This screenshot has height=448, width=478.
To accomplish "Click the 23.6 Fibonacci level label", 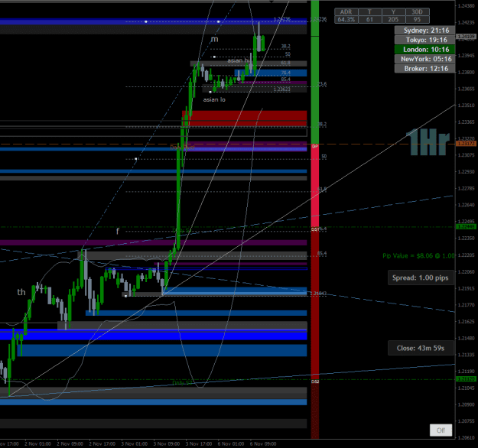I will point(322,84).
